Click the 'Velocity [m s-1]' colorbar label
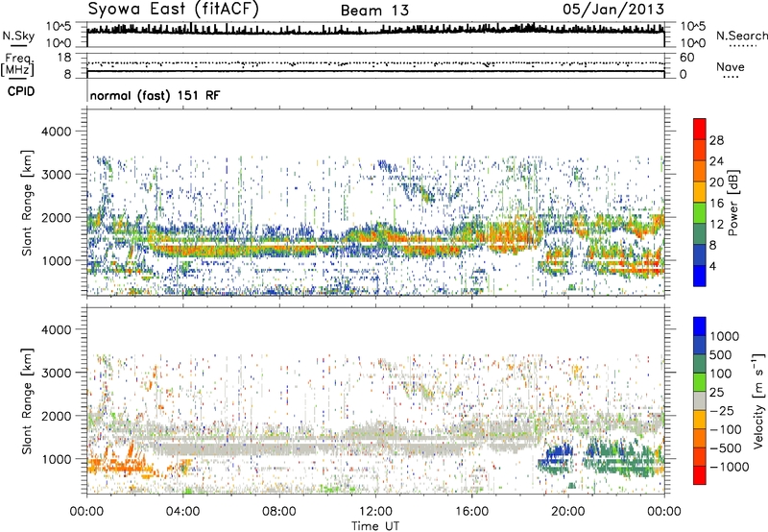 (x=758, y=400)
